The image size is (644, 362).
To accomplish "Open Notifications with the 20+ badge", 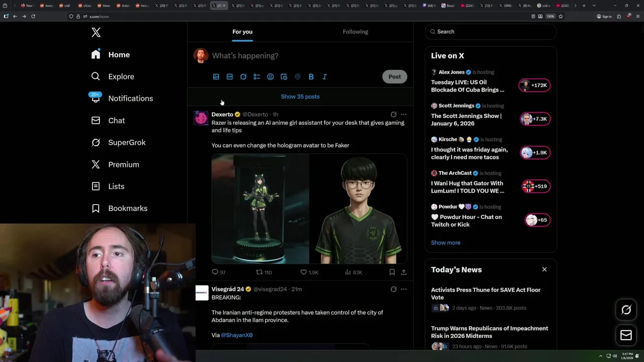I will pos(122,99).
